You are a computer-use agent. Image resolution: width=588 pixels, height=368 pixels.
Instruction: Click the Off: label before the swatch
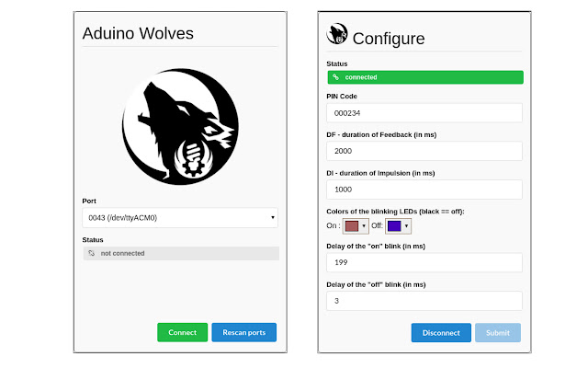377,226
